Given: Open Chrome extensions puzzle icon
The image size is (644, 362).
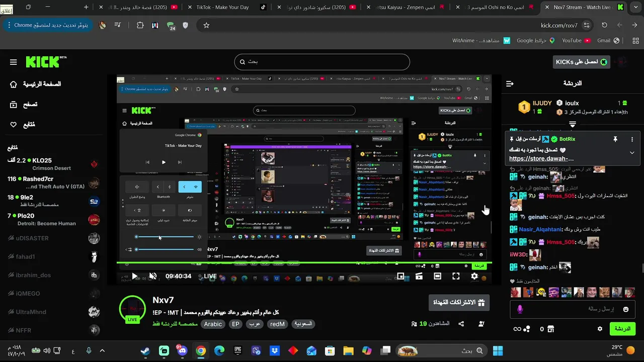Looking at the screenshot, I should pyautogui.click(x=140, y=25).
